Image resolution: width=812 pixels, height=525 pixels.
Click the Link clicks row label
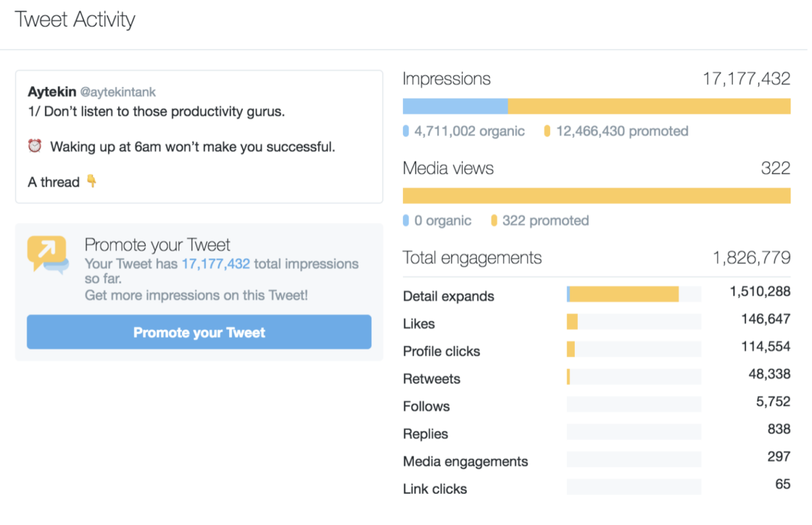[435, 489]
